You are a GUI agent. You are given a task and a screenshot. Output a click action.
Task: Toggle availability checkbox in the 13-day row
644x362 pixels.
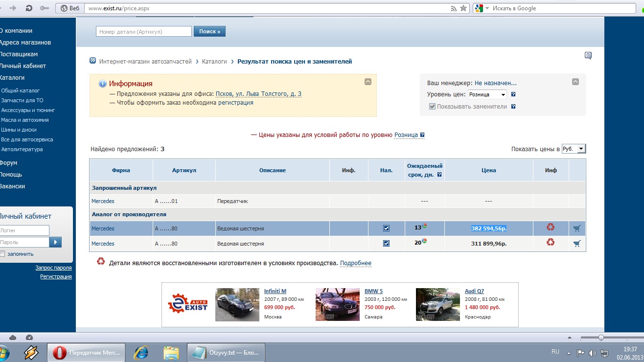pyautogui.click(x=386, y=228)
